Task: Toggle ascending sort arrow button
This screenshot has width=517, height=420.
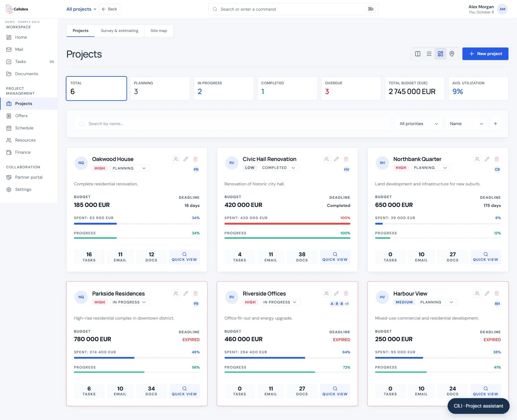Action: pyautogui.click(x=495, y=124)
